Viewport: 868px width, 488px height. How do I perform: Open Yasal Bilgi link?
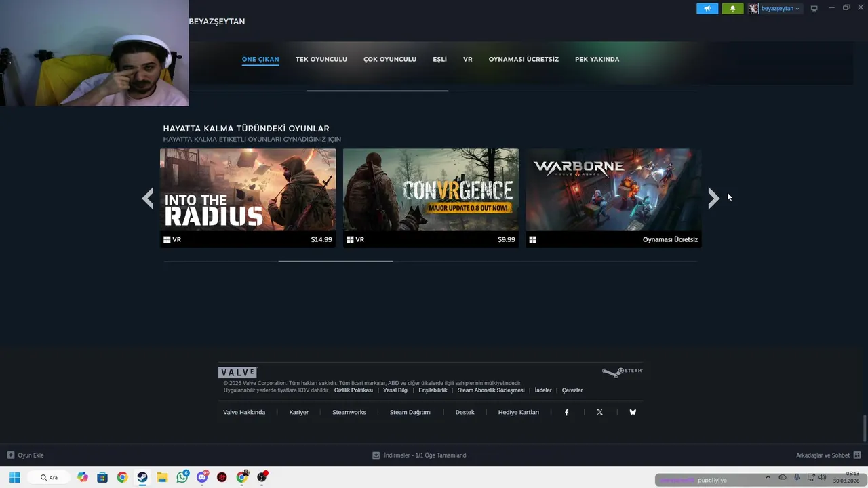[396, 390]
